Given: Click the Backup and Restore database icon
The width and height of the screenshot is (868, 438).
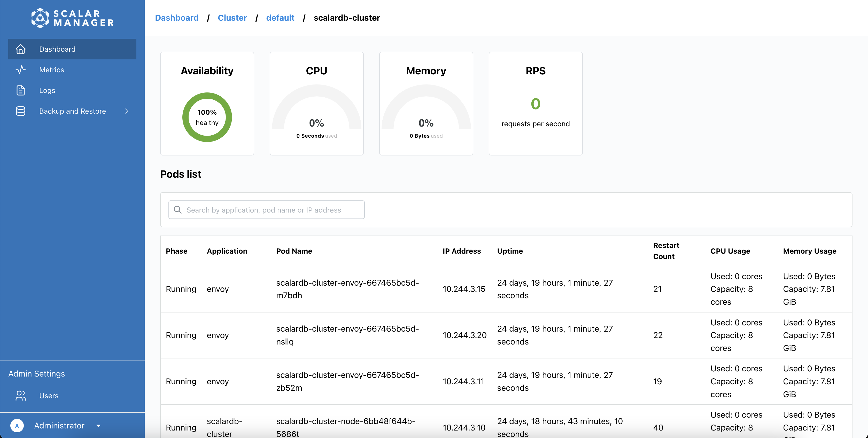Looking at the screenshot, I should point(21,111).
